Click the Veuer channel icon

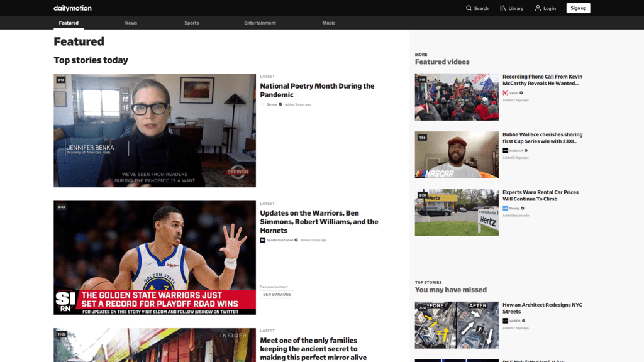(x=505, y=93)
